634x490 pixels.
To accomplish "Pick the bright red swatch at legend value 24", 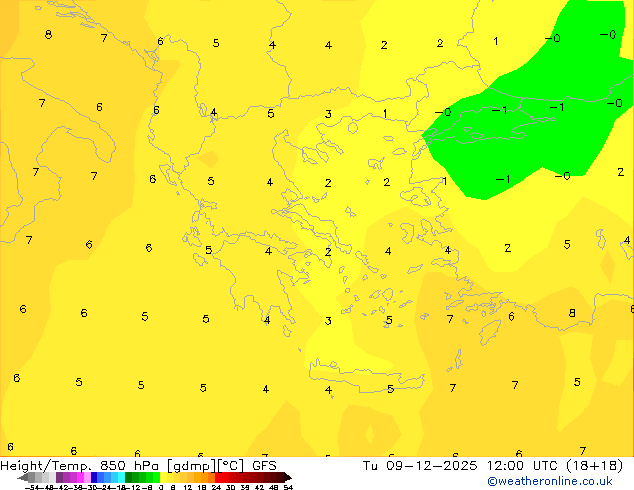I will coord(218,478).
